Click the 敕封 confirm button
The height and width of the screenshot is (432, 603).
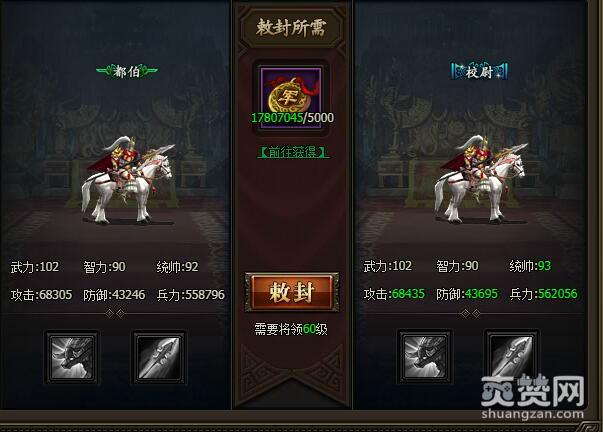(292, 292)
